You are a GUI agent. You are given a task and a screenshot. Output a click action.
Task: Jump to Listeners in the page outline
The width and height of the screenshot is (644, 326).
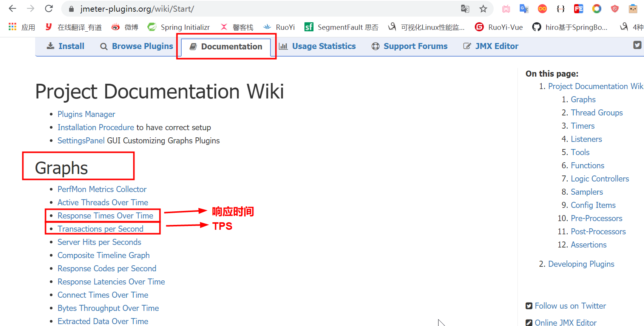click(586, 139)
